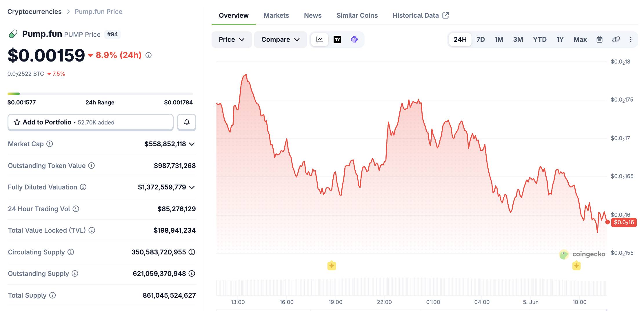The height and width of the screenshot is (311, 644).
Task: Click the red current price dot on chart
Action: 607,222
